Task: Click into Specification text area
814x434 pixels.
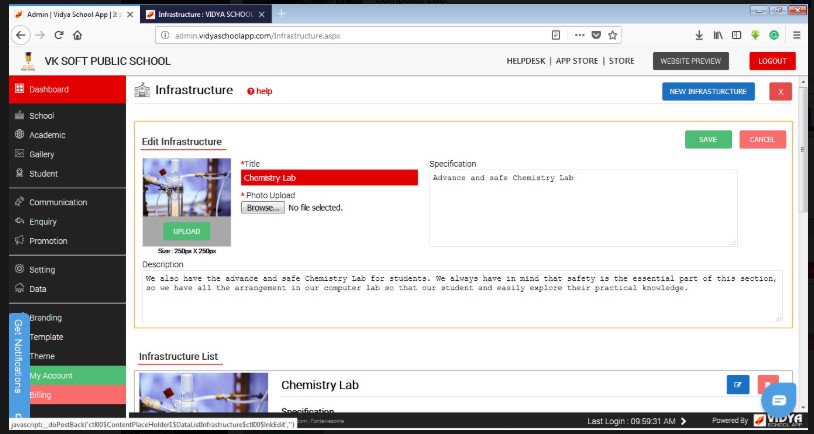Action: (583, 208)
